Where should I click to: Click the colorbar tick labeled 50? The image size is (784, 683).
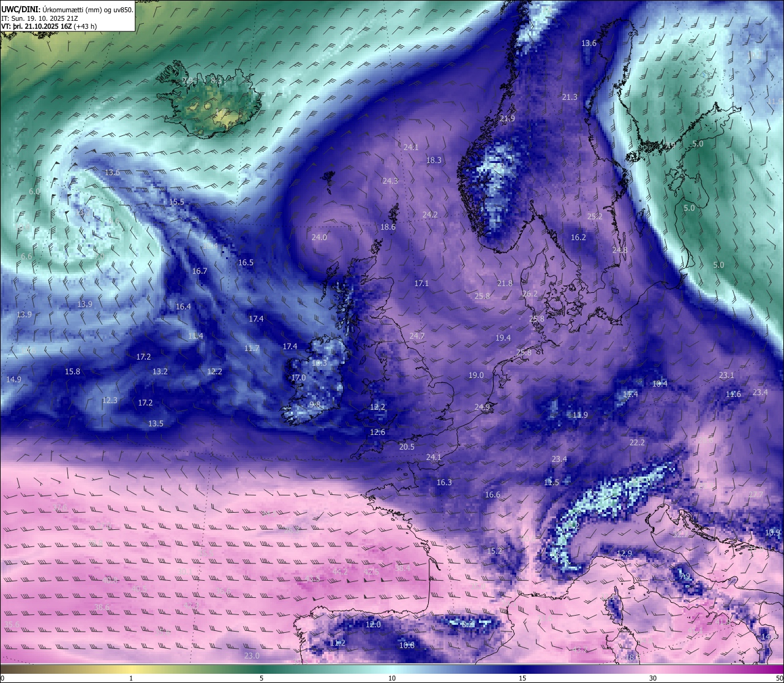coord(779,678)
